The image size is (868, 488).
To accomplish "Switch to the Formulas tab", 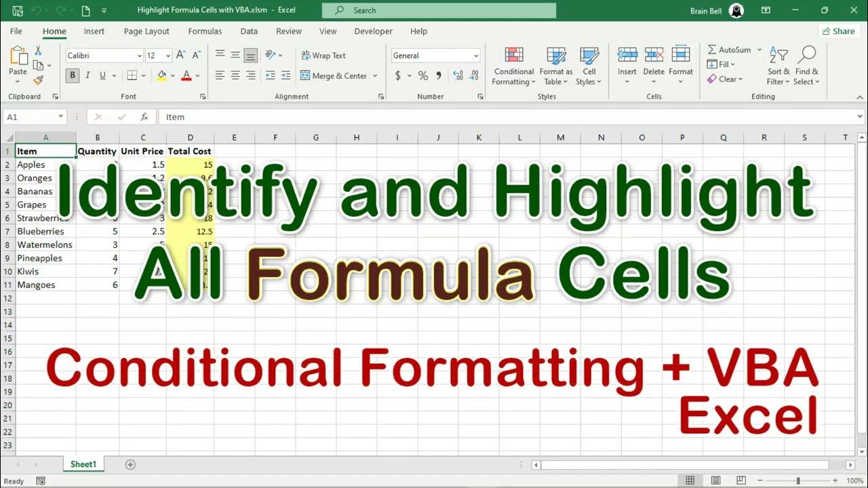I will coord(205,31).
